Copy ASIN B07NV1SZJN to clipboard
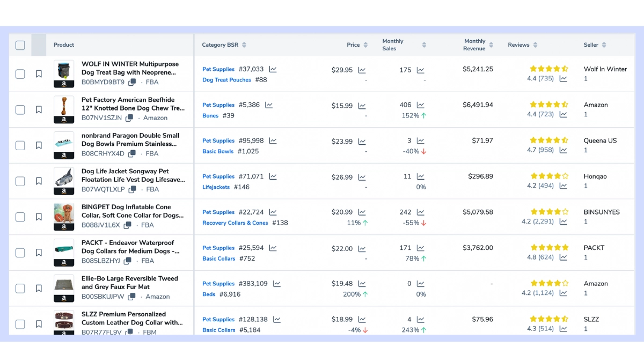The width and height of the screenshot is (644, 362). [129, 118]
